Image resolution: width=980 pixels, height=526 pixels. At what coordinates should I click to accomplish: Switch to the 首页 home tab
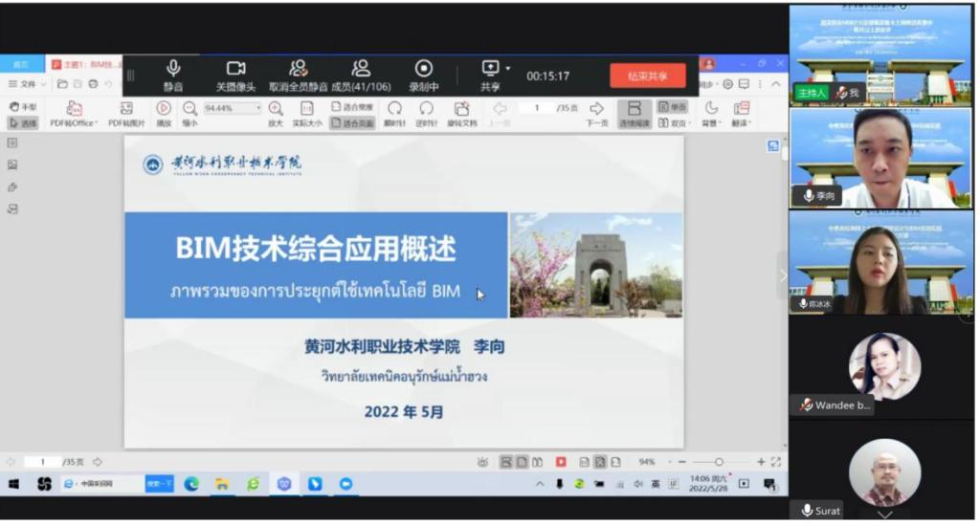(x=21, y=64)
